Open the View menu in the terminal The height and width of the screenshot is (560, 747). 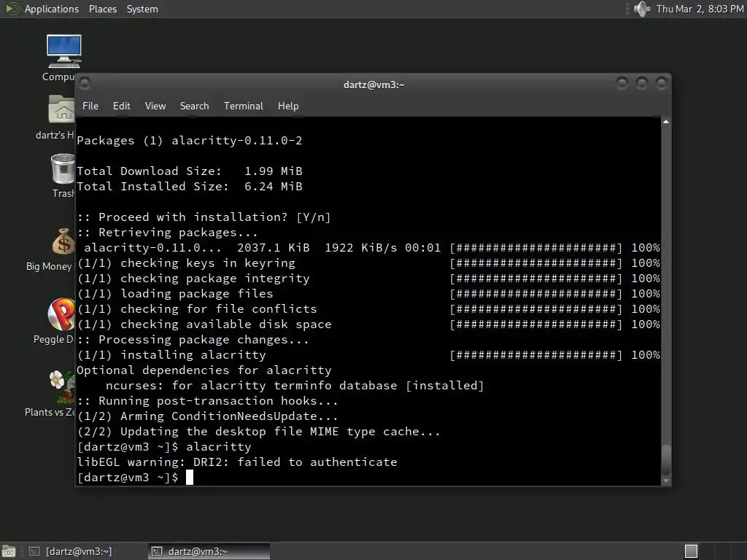pyautogui.click(x=155, y=106)
